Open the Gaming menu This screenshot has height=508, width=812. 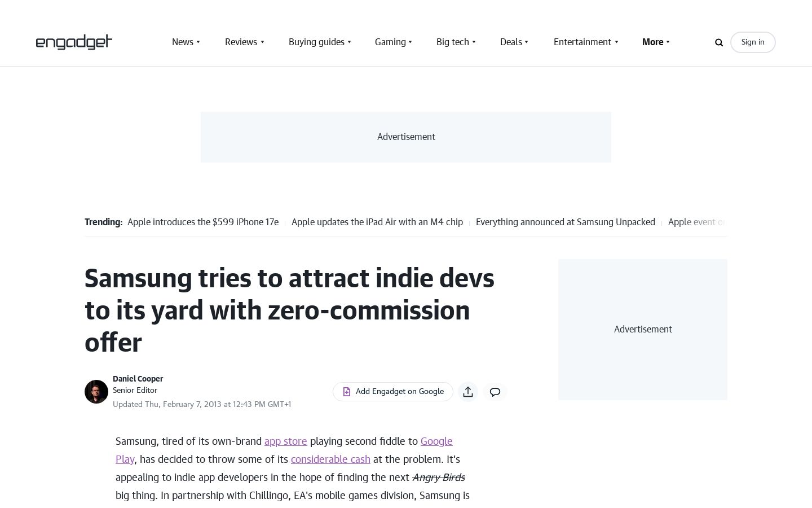390,42
